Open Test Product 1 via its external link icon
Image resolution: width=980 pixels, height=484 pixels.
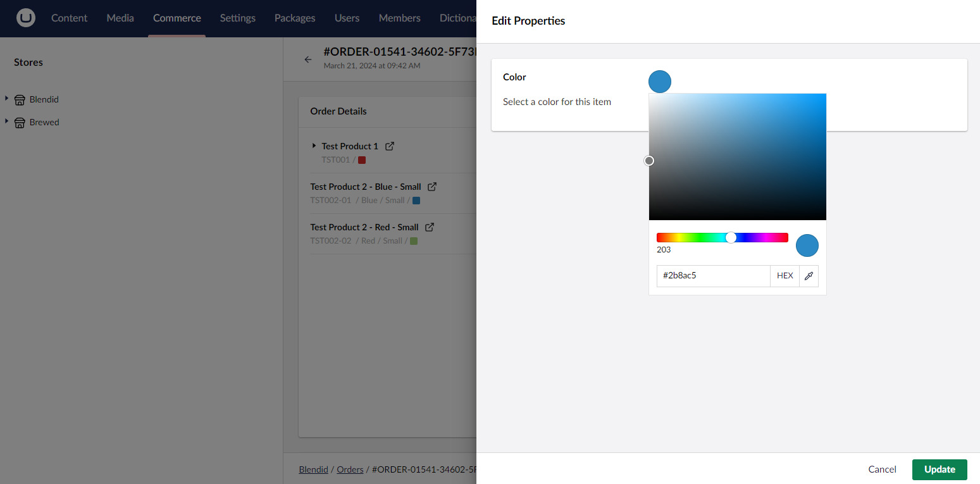[390, 146]
